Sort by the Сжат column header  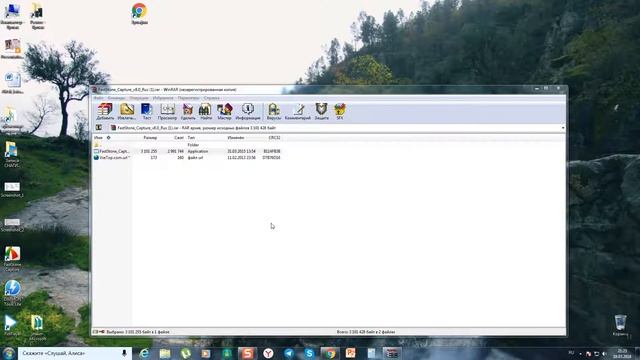[x=179, y=138]
